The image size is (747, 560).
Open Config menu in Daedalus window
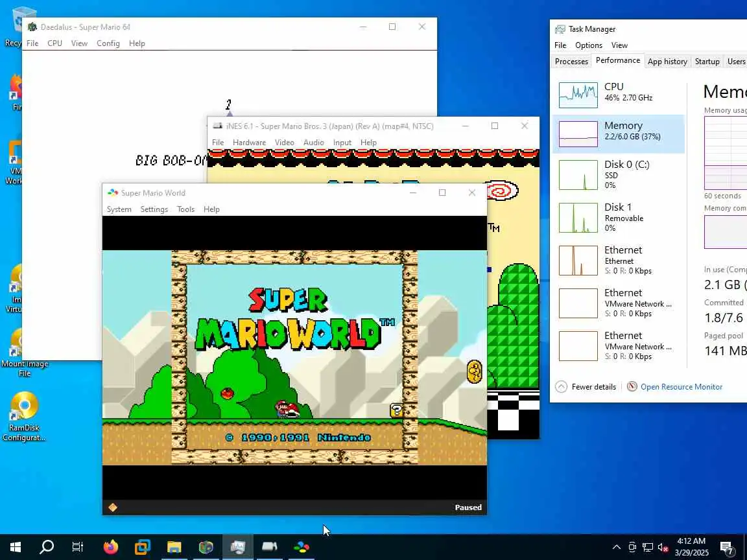coord(108,43)
